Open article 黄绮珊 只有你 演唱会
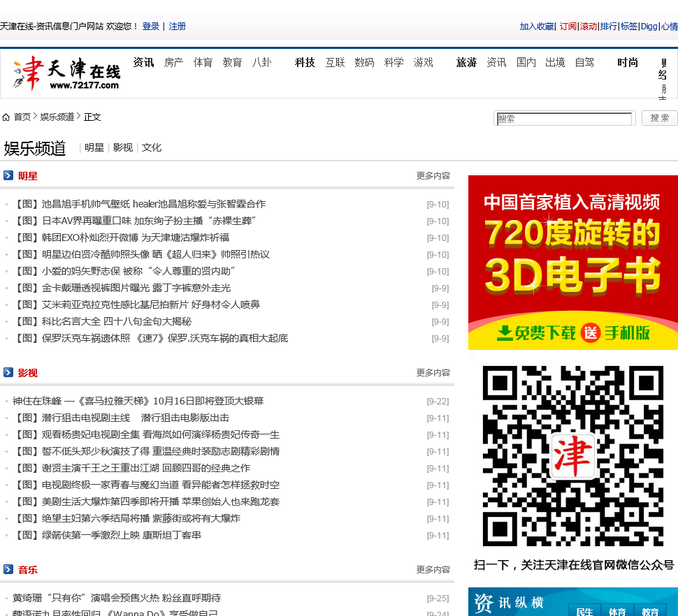The width and height of the screenshot is (678, 616). click(x=117, y=598)
